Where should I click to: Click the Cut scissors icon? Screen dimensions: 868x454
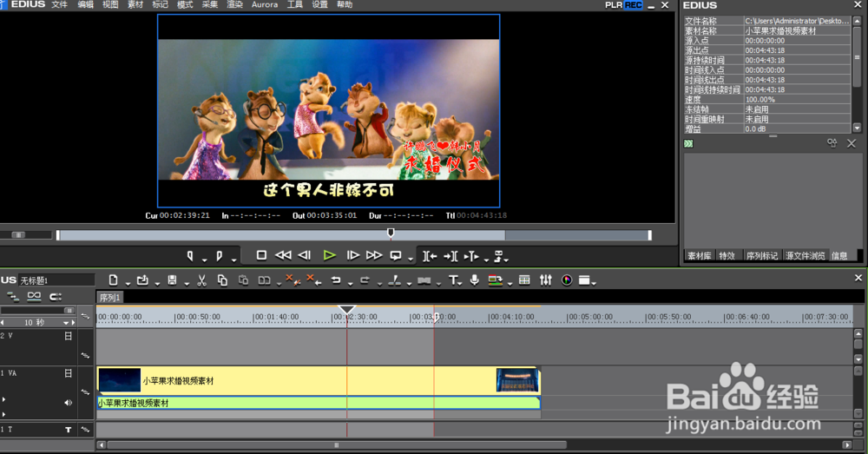coord(202,280)
